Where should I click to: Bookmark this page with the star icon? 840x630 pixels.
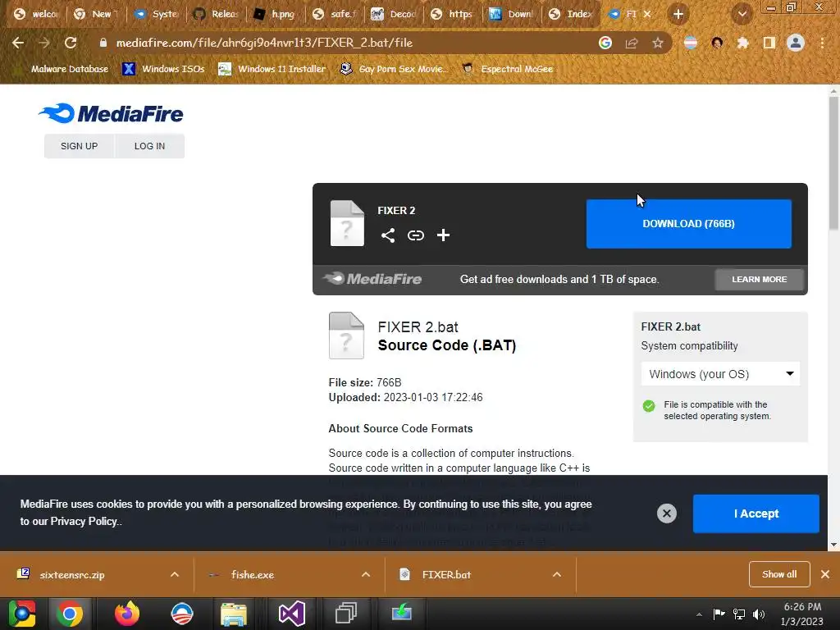658,43
